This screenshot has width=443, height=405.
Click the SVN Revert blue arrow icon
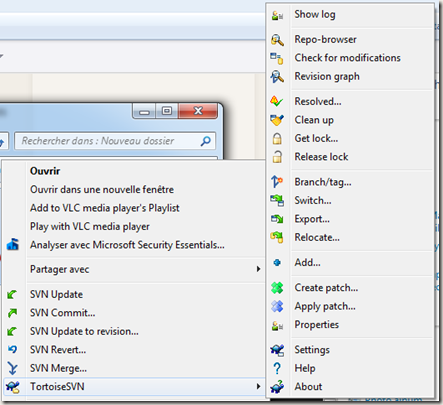pos(12,349)
